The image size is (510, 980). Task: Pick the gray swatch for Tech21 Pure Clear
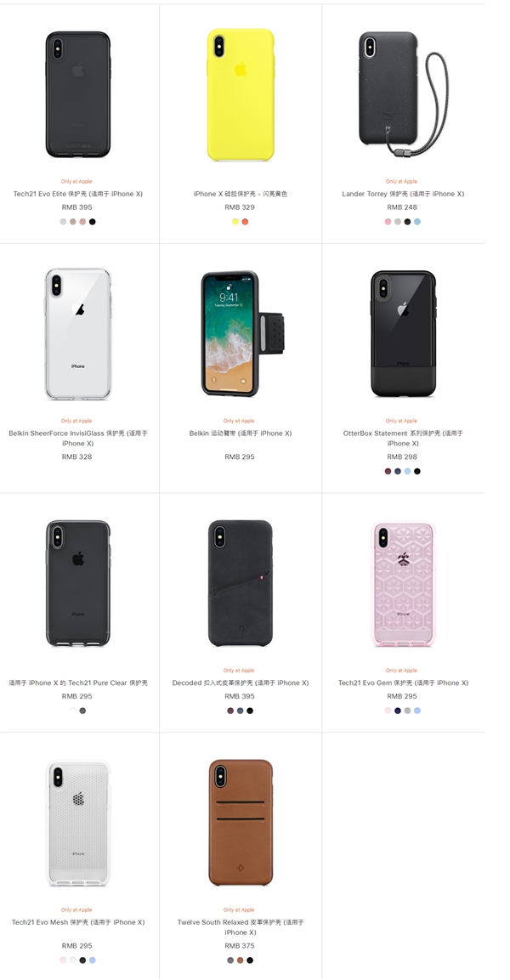click(x=82, y=710)
